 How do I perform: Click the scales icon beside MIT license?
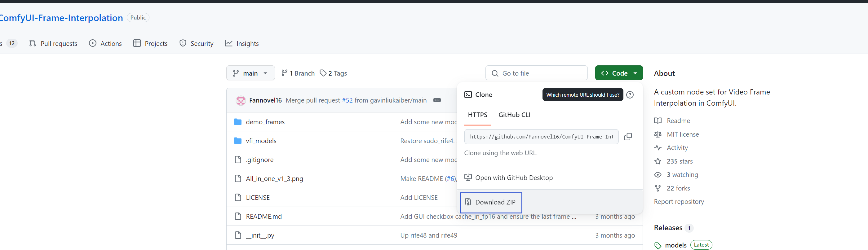pyautogui.click(x=658, y=134)
